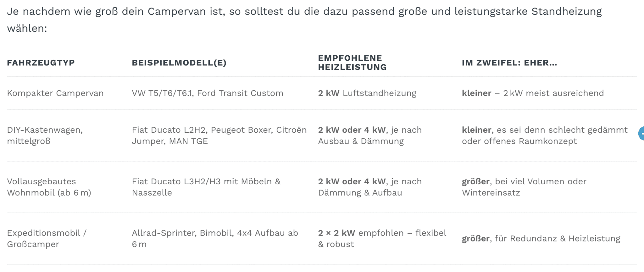644x272 pixels.
Task: Click the Allrad-Sprinter, Bimobil example cell
Action: 215,238
